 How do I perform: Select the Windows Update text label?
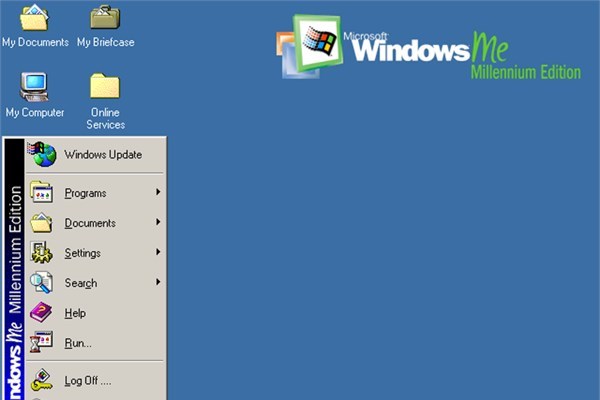(x=103, y=155)
